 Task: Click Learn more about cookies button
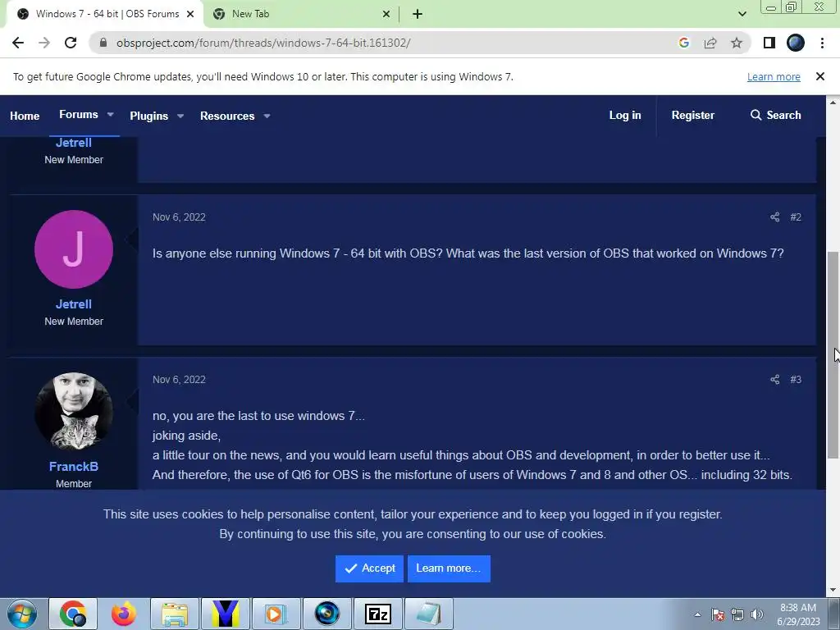point(449,568)
